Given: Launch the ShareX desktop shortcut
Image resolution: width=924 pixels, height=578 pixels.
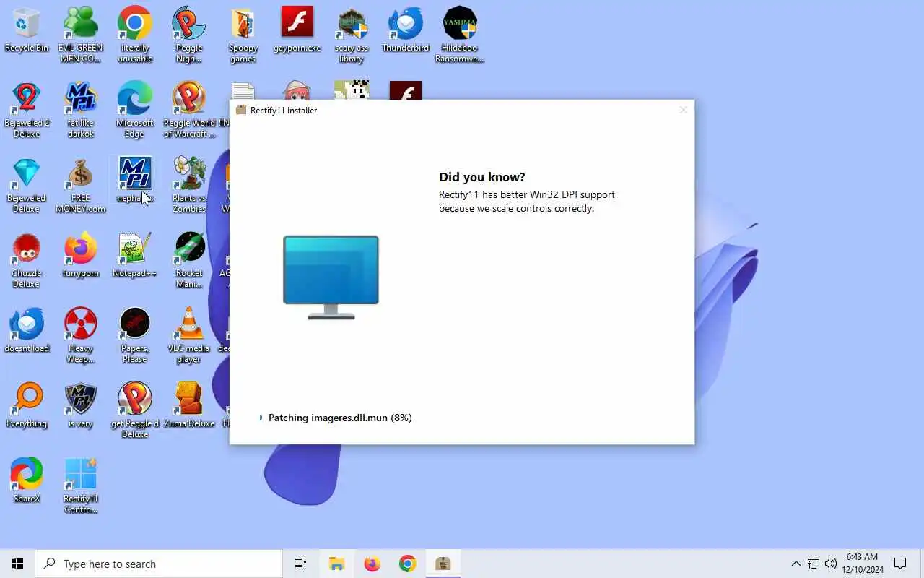Looking at the screenshot, I should [x=27, y=480].
